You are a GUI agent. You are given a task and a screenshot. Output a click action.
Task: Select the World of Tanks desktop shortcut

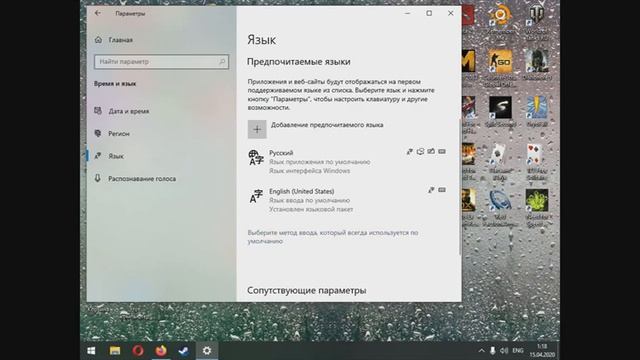coord(537,22)
